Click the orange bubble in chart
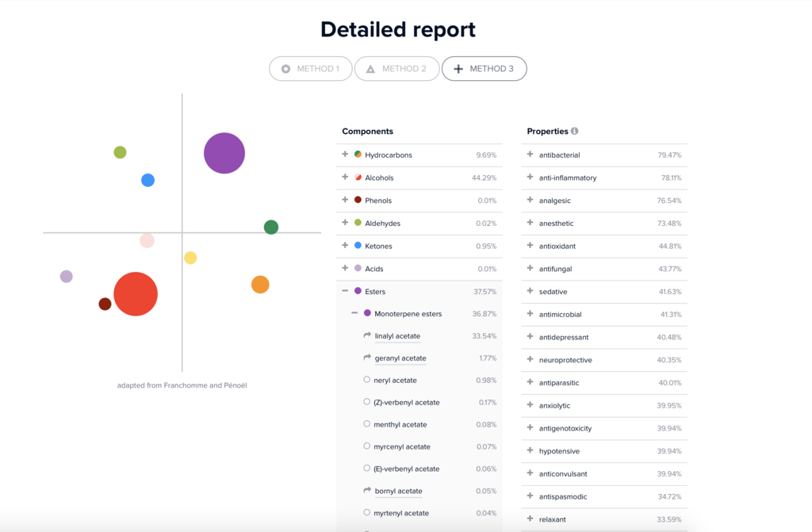Image resolution: width=812 pixels, height=532 pixels. tap(260, 285)
